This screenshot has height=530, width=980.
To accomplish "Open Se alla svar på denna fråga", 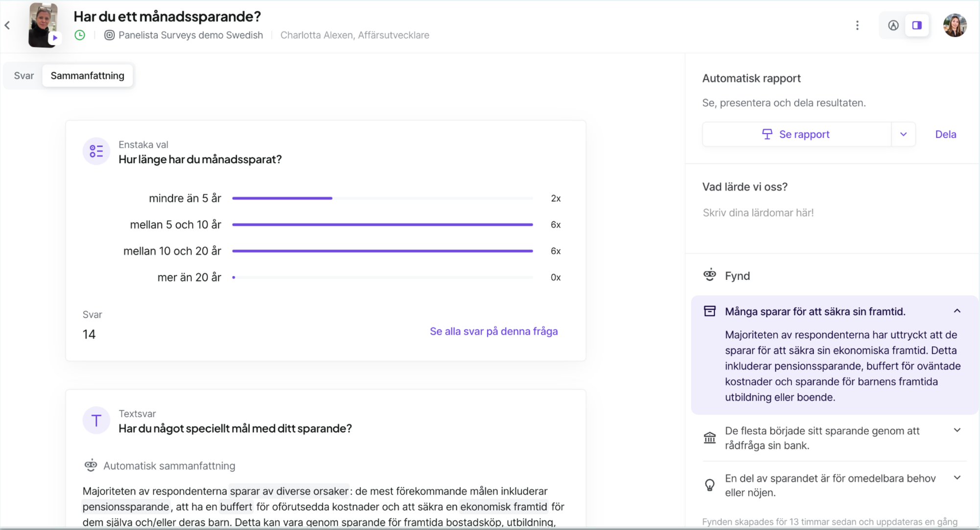I will click(x=493, y=331).
